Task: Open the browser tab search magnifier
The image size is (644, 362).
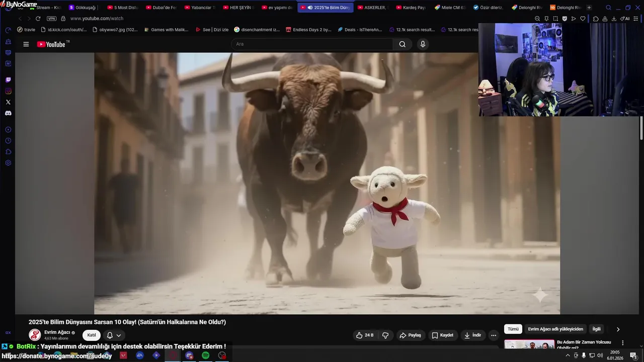Action: coord(608,8)
